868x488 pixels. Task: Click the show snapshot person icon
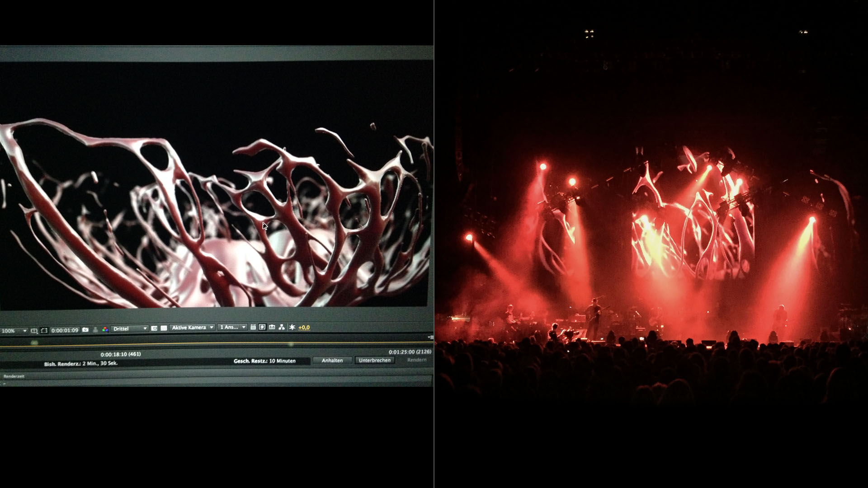click(95, 330)
